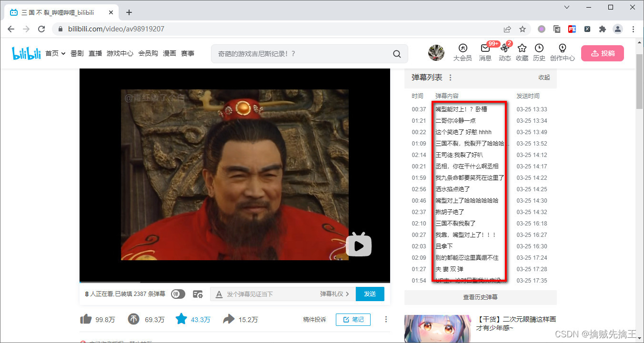Open 历史 history clock icon
The width and height of the screenshot is (644, 343).
[539, 48]
